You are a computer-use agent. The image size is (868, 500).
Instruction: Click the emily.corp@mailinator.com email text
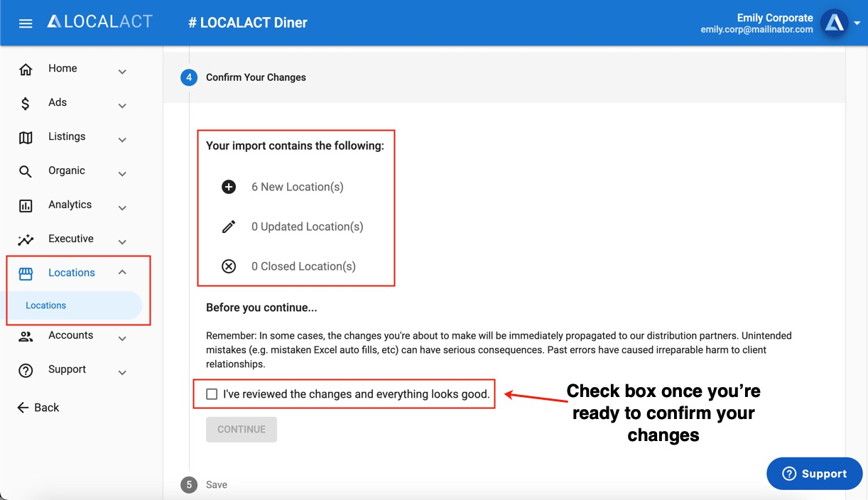pos(757,30)
